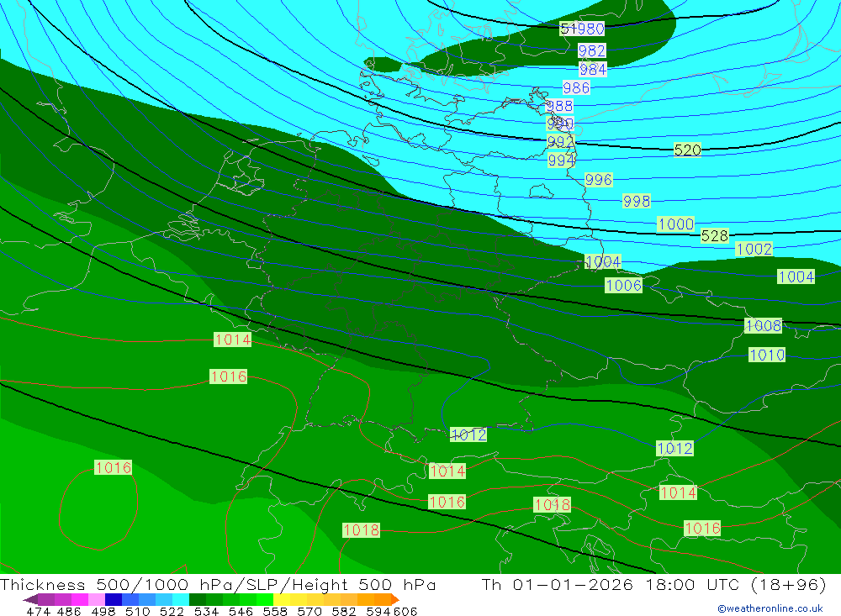Click the 558 legend value
Viewport: 841px width, 616px height.
pos(275,611)
